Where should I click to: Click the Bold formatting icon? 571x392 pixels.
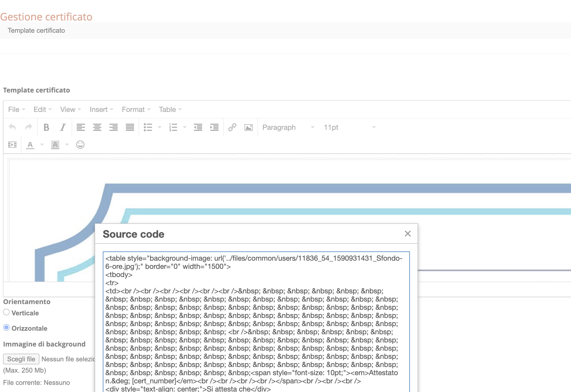click(46, 127)
